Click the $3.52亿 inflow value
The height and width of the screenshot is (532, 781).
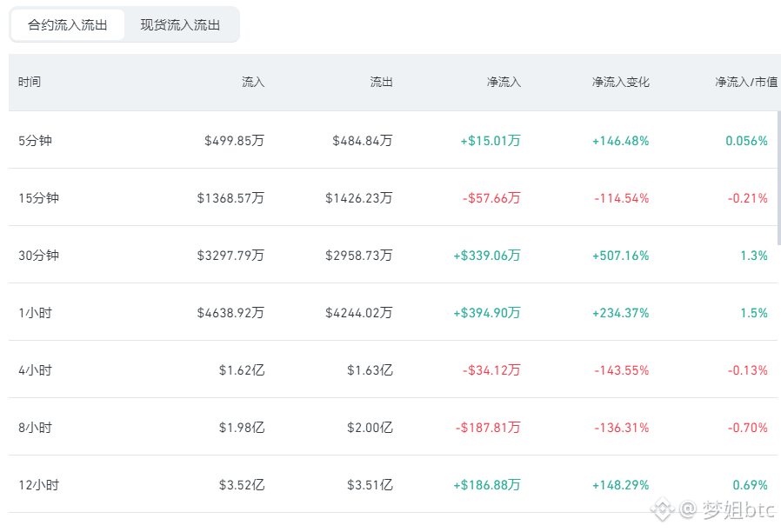(x=242, y=485)
